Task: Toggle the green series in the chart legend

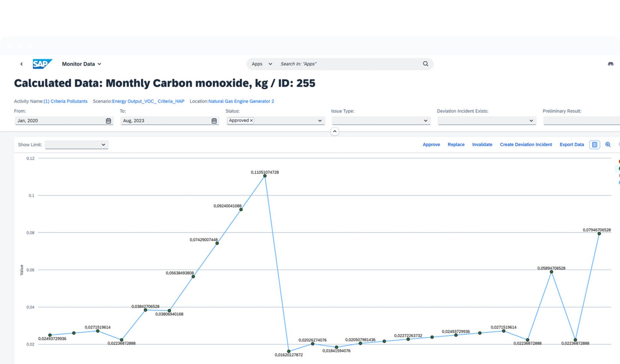Action: [619, 168]
